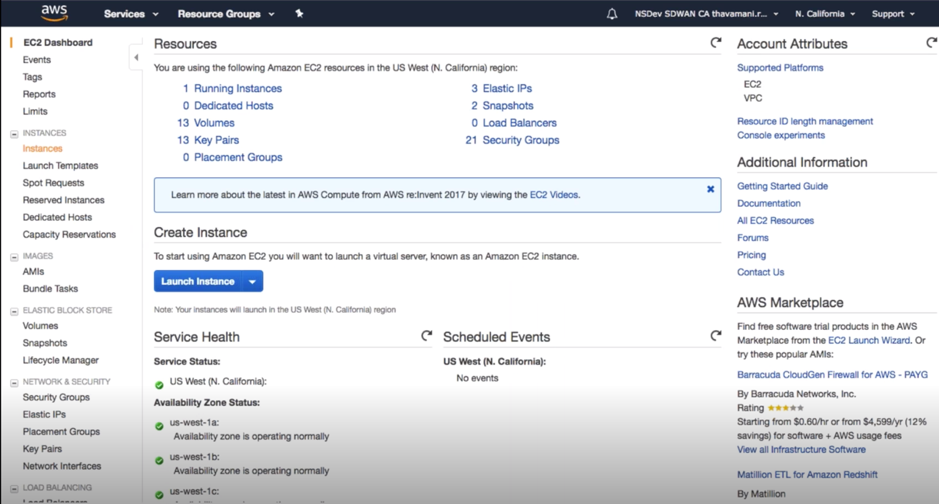Collapse the IMAGES sidebar section
Image resolution: width=939 pixels, height=504 pixels.
14,257
